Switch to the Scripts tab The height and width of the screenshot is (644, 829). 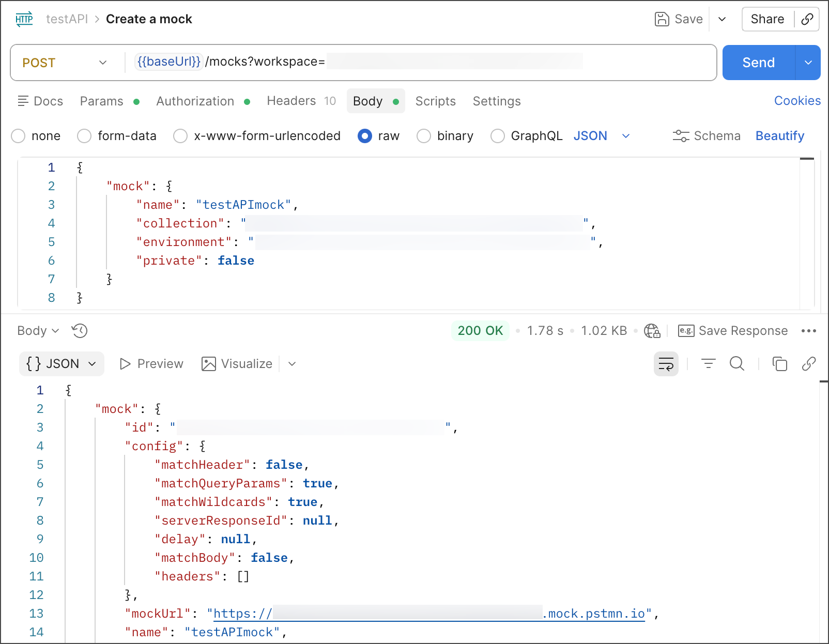tap(436, 101)
